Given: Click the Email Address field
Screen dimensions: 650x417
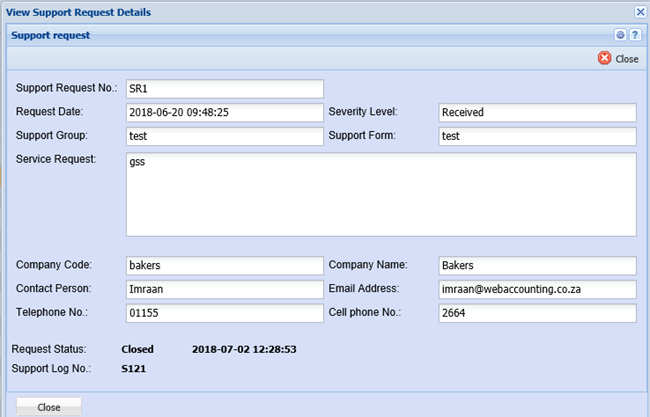Looking at the screenshot, I should pyautogui.click(x=537, y=289).
